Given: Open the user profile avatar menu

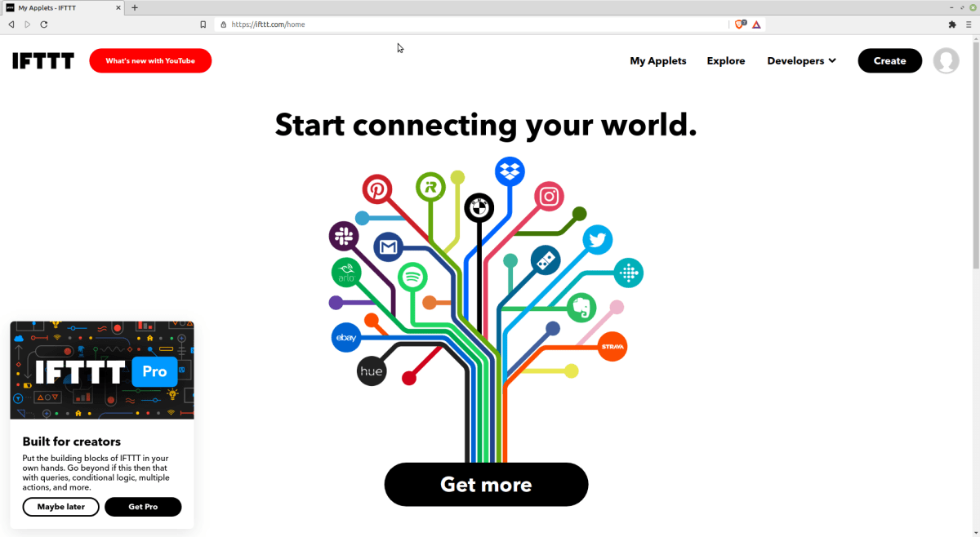Looking at the screenshot, I should (946, 60).
